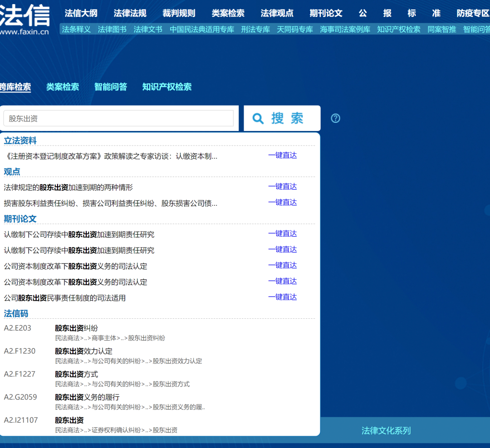Click the magnifier icon on the search button

pyautogui.click(x=258, y=118)
